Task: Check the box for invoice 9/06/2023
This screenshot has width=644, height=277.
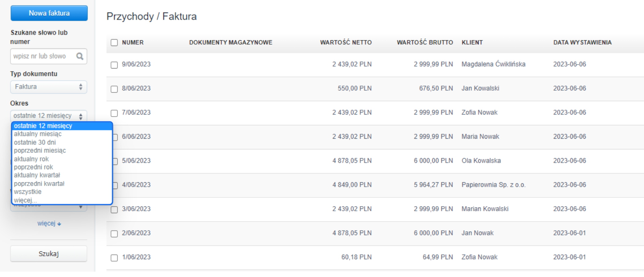Action: click(114, 65)
